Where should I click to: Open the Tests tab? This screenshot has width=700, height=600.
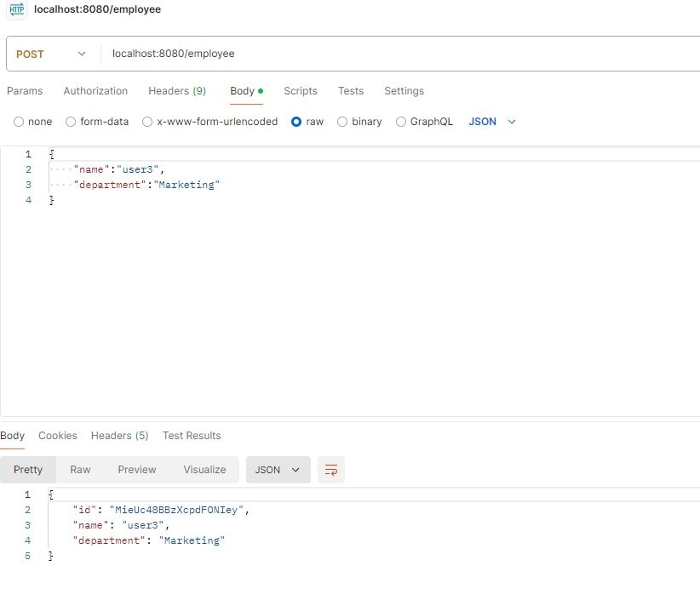(x=351, y=91)
